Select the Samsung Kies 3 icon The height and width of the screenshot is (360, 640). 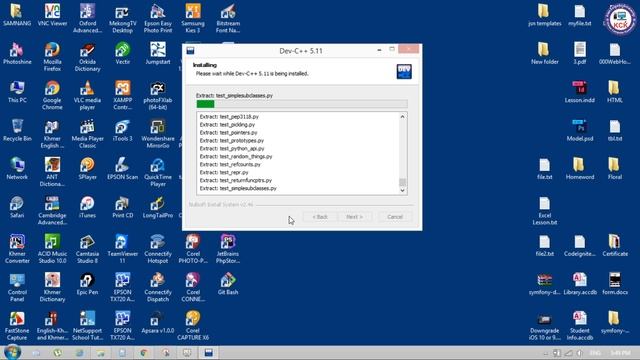click(x=193, y=18)
